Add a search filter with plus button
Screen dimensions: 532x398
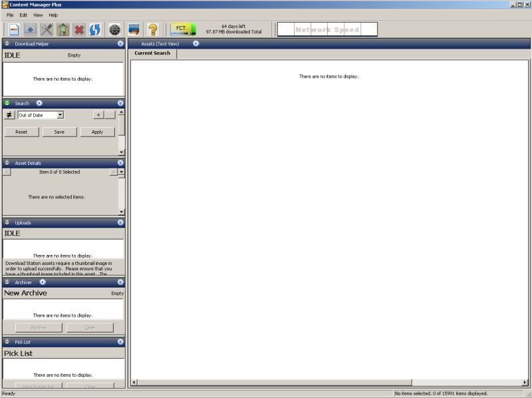tap(98, 115)
